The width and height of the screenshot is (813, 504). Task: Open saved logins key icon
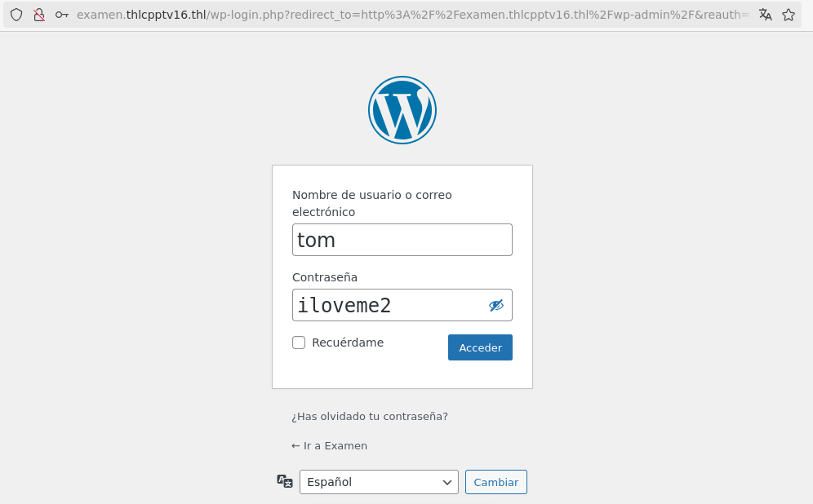[62, 15]
